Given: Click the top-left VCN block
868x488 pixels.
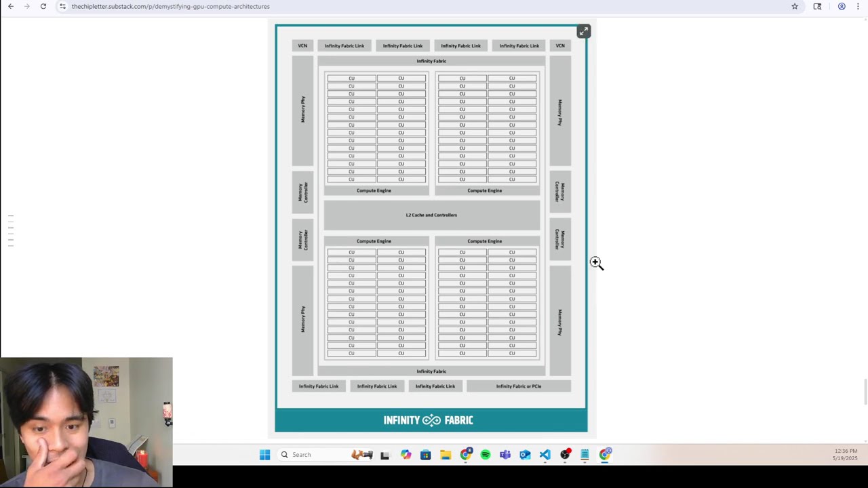Looking at the screenshot, I should click(x=302, y=45).
